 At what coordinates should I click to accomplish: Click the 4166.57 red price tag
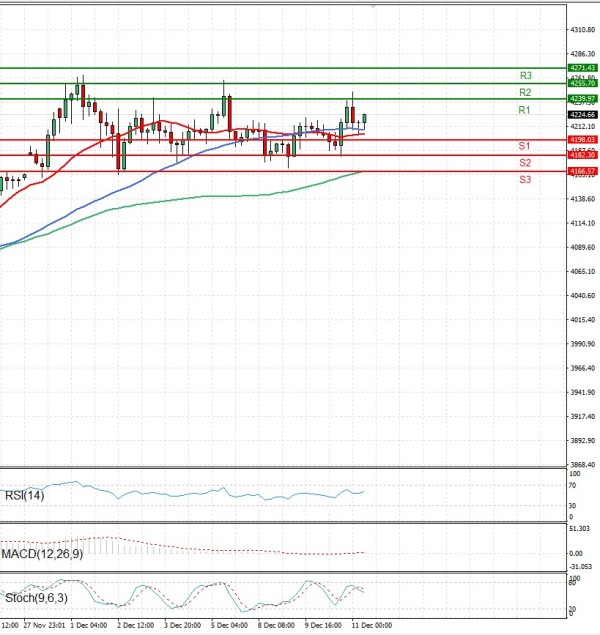pyautogui.click(x=582, y=172)
